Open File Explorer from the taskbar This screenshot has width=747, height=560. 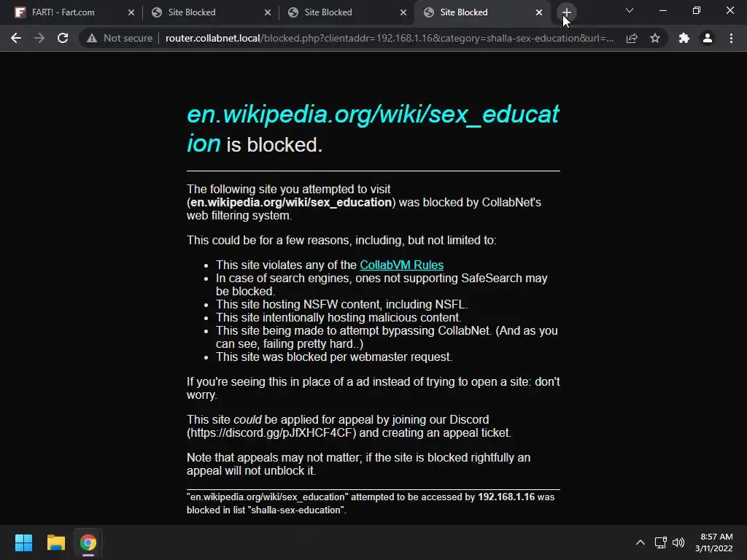[55, 542]
